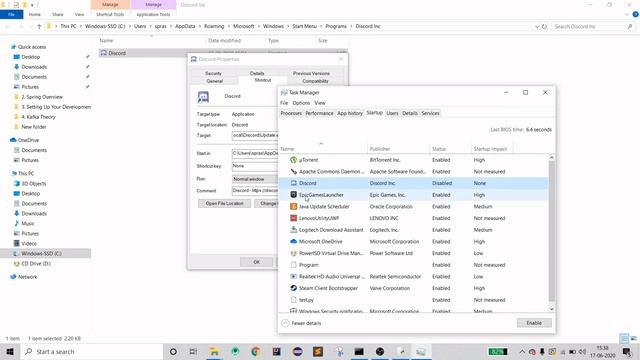
Task: Click the Apache Commons Daemon icon in startup list
Action: [x=293, y=171]
